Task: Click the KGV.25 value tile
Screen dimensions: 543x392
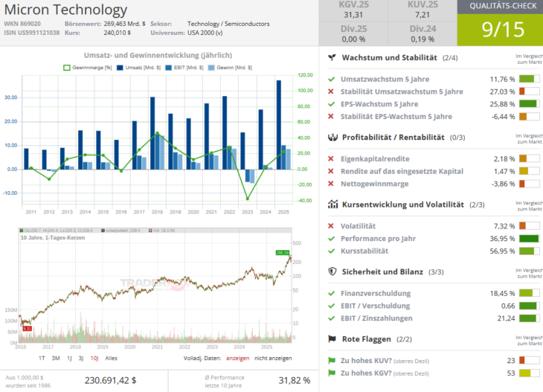Action: point(353,11)
